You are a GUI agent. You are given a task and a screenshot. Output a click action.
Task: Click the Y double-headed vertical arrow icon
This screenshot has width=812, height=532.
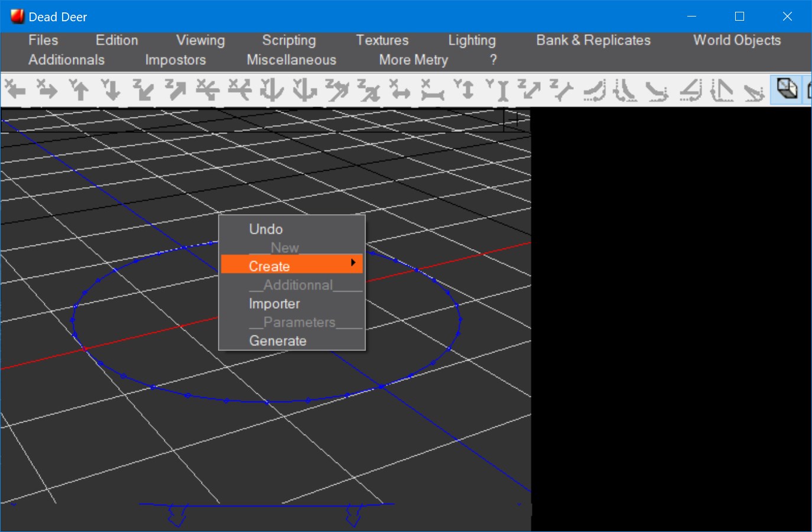click(464, 90)
